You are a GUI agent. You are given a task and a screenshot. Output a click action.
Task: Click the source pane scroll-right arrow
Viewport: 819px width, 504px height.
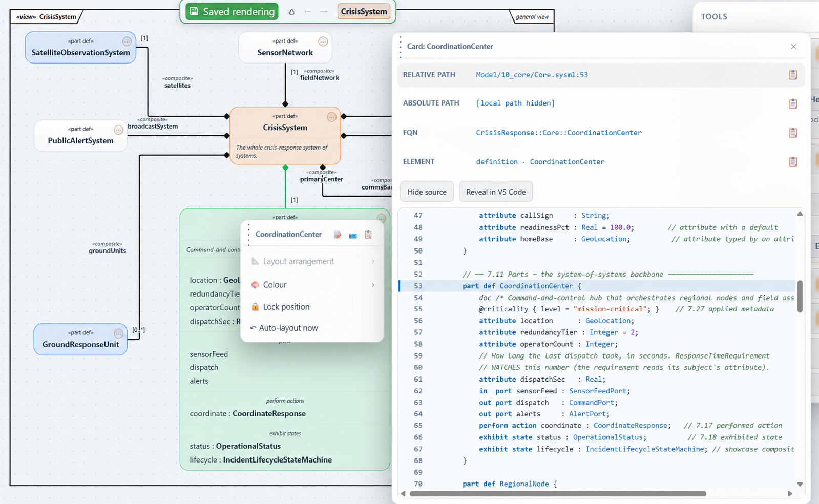click(x=790, y=494)
